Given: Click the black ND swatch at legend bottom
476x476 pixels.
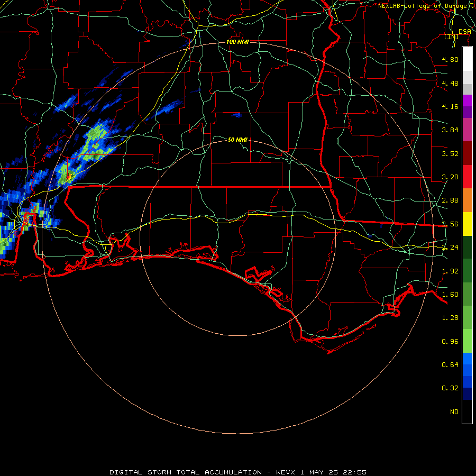Looking at the screenshot, I should tap(467, 411).
